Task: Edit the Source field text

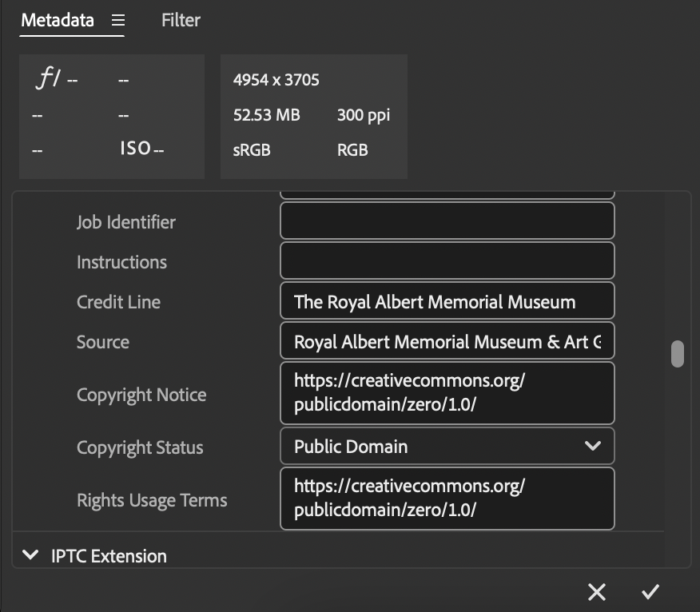Action: pyautogui.click(x=447, y=341)
